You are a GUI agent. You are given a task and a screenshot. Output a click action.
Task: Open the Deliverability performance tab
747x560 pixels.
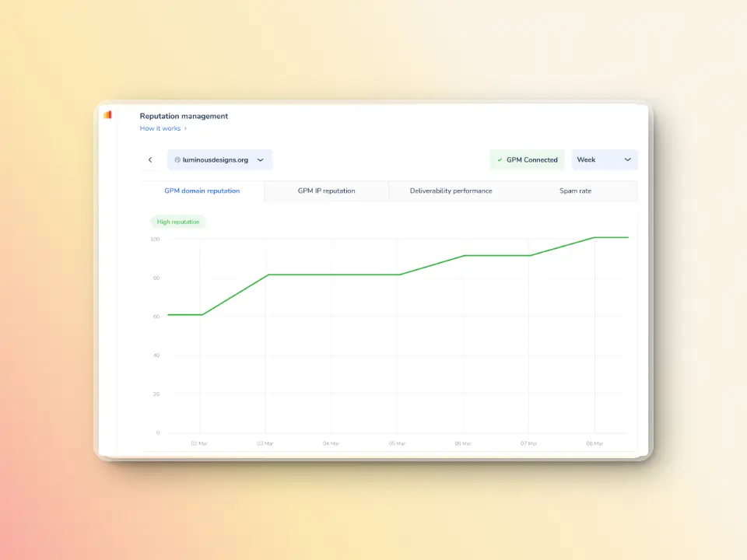point(451,191)
